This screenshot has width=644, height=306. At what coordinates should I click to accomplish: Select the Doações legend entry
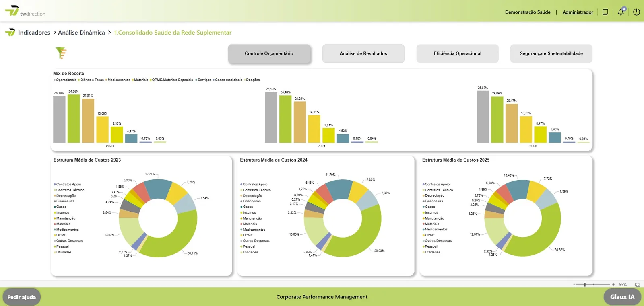[x=252, y=80]
